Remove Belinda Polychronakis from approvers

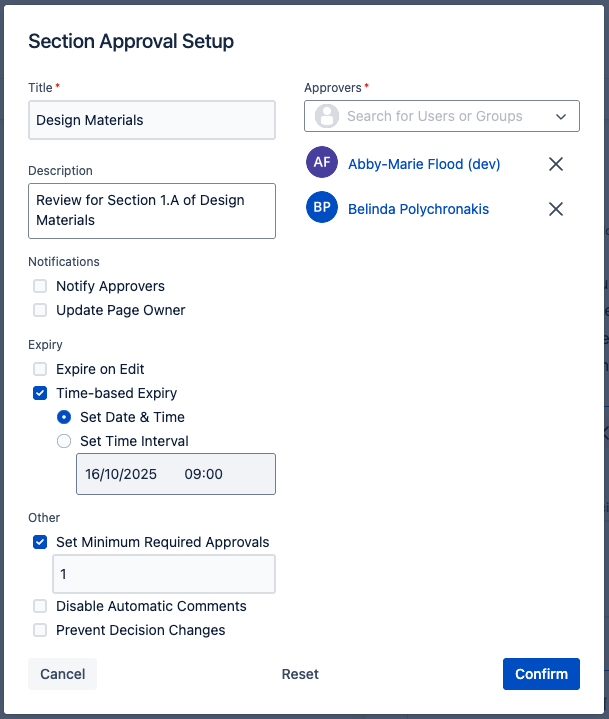click(556, 209)
